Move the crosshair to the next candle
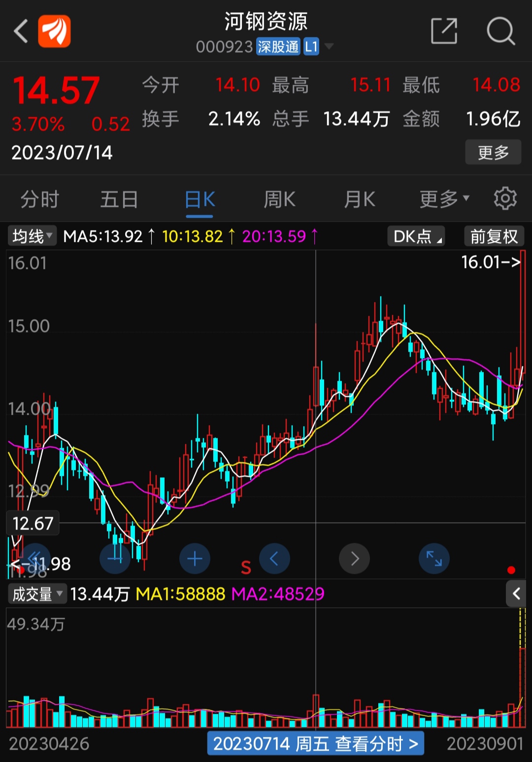The image size is (532, 762). pyautogui.click(x=354, y=559)
